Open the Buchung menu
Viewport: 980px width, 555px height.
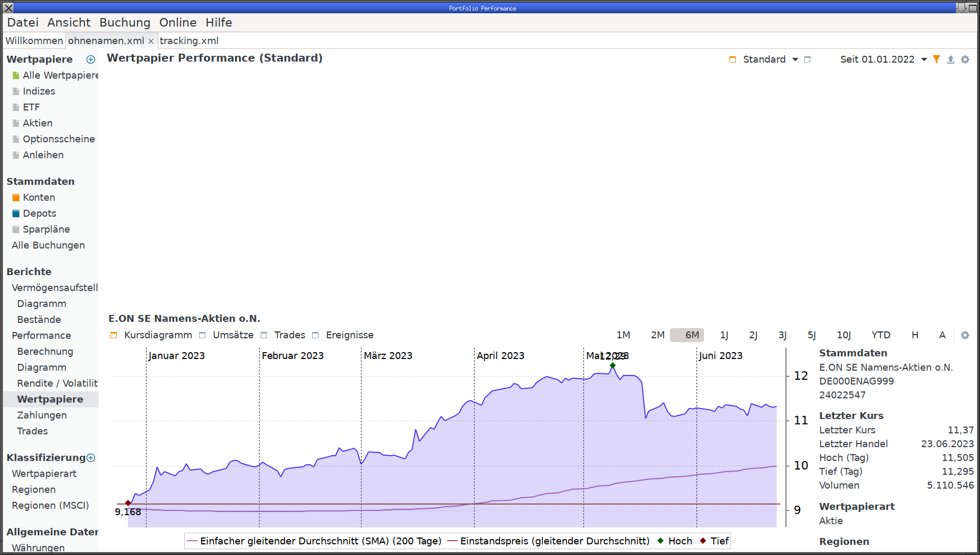click(x=125, y=22)
